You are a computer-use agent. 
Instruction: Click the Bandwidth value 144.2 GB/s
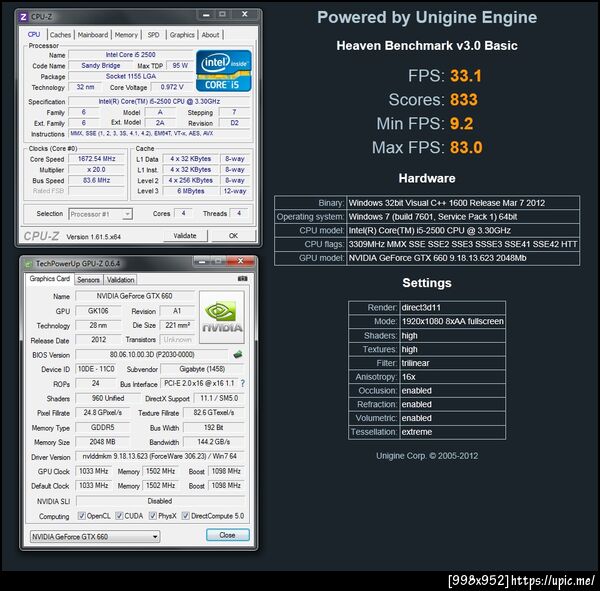pos(214,442)
